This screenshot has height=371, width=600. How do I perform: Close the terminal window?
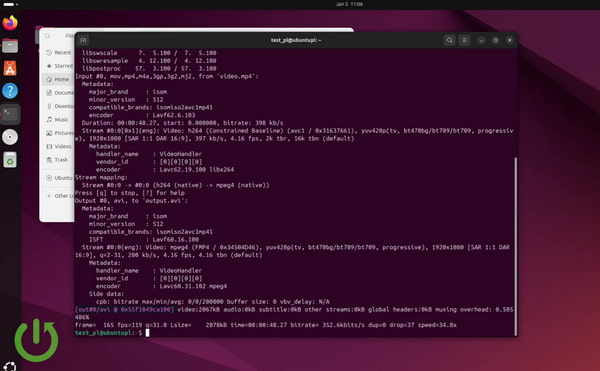pos(510,40)
